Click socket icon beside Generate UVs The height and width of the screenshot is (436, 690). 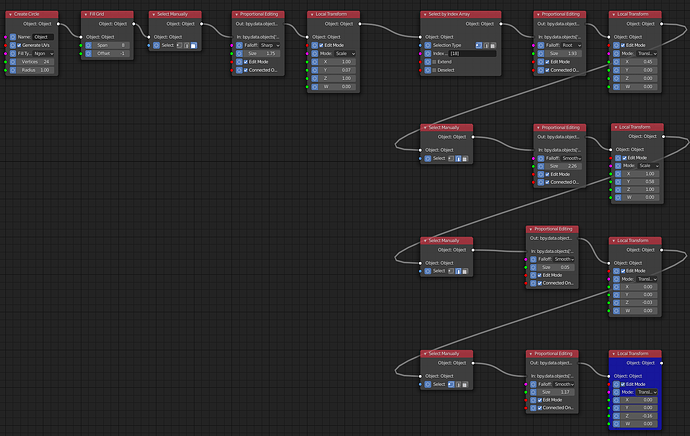(13, 45)
